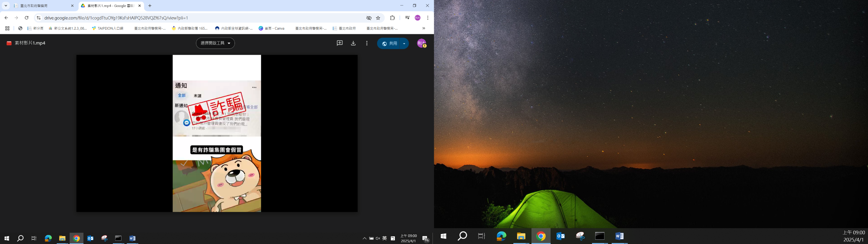
Task: Open File Explorer on starry desktop taskbar
Action: click(x=521, y=236)
